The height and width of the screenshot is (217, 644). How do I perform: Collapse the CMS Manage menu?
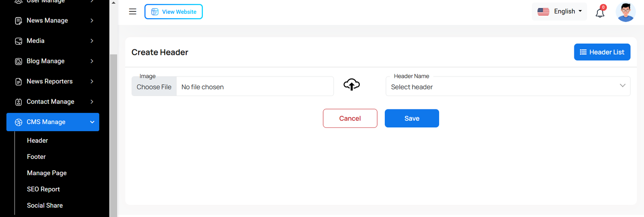pos(92,122)
